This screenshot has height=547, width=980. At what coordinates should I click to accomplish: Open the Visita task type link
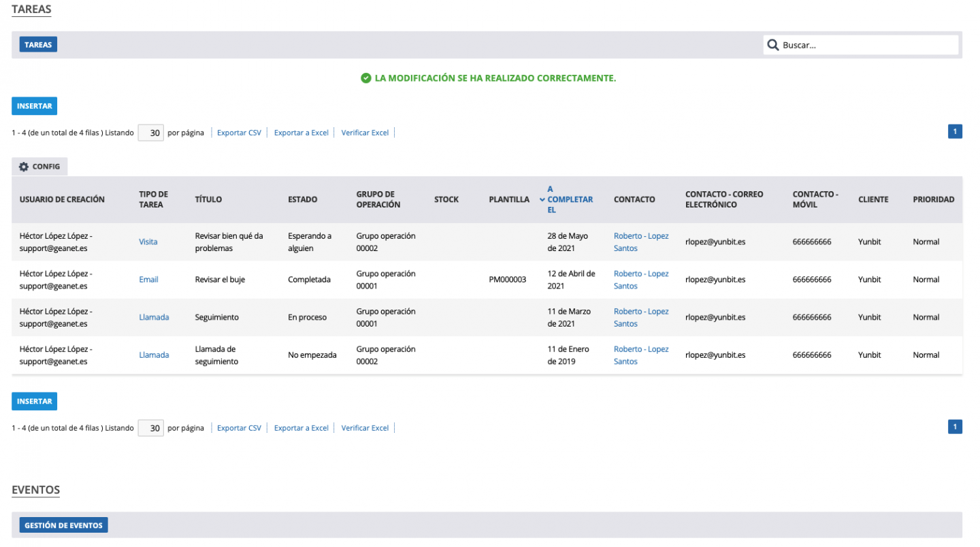pos(148,242)
